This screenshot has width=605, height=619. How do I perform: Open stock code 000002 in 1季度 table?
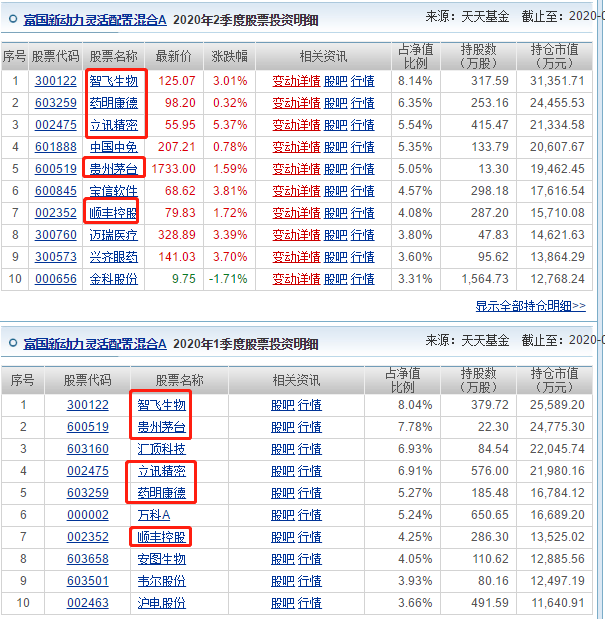point(88,515)
